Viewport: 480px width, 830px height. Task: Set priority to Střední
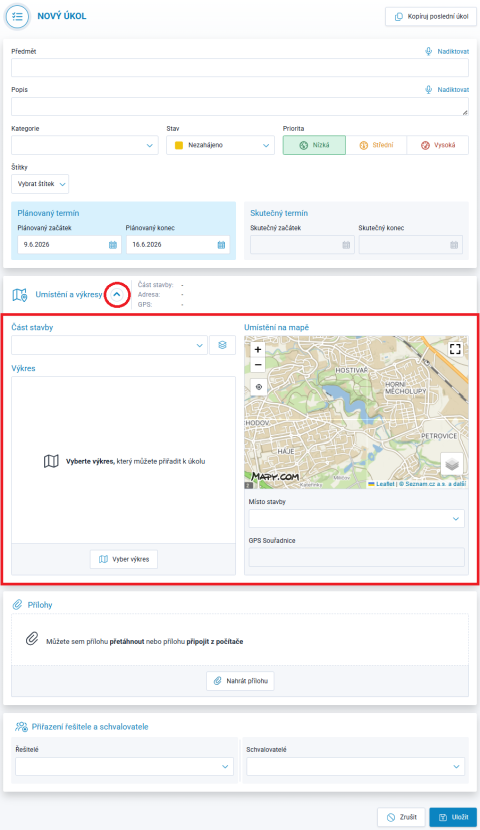pyautogui.click(x=376, y=145)
